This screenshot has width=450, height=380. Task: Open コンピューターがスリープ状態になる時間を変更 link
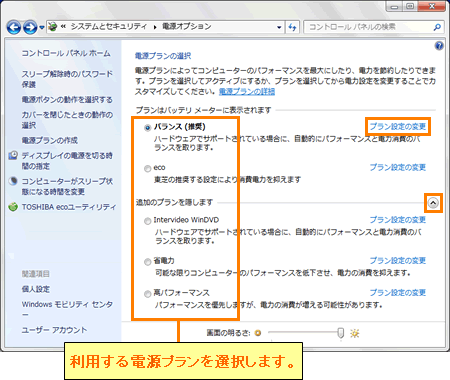67,186
